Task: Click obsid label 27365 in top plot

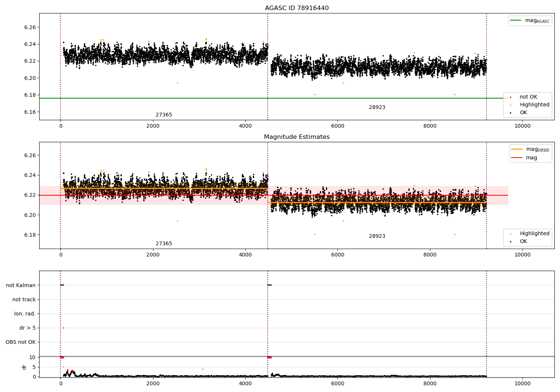Action: pyautogui.click(x=164, y=115)
